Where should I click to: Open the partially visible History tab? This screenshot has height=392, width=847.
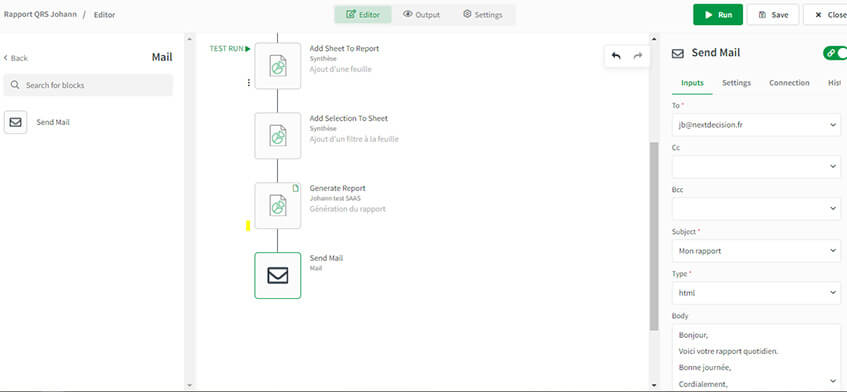(834, 83)
